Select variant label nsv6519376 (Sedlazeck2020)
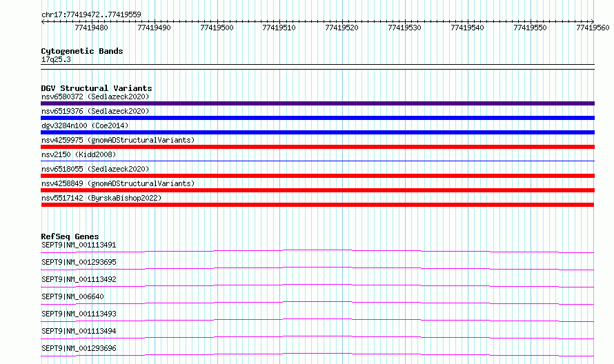The width and height of the screenshot is (614, 364). [x=95, y=111]
